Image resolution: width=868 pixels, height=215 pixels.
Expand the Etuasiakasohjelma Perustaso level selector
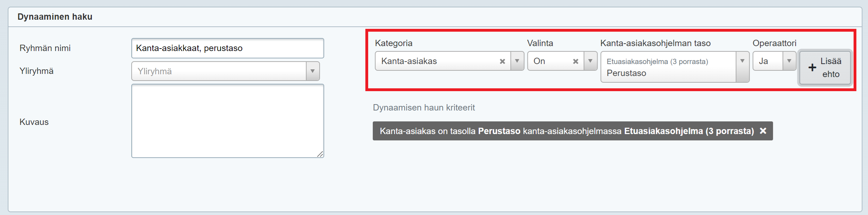pos(667,67)
